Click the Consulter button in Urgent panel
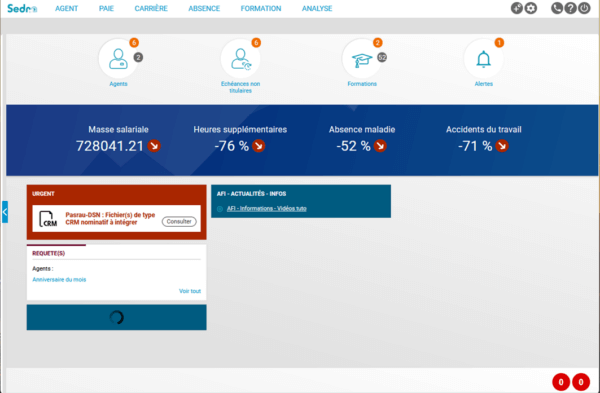 (179, 222)
